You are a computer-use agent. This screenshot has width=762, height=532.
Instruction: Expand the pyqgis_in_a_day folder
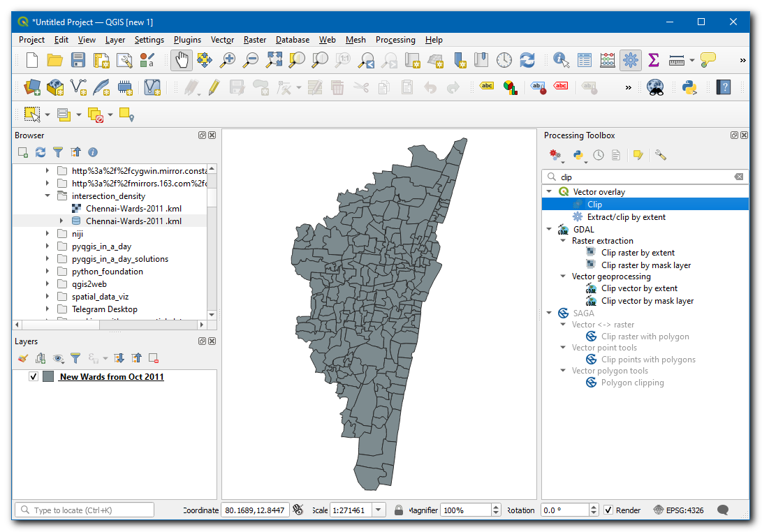tap(47, 246)
